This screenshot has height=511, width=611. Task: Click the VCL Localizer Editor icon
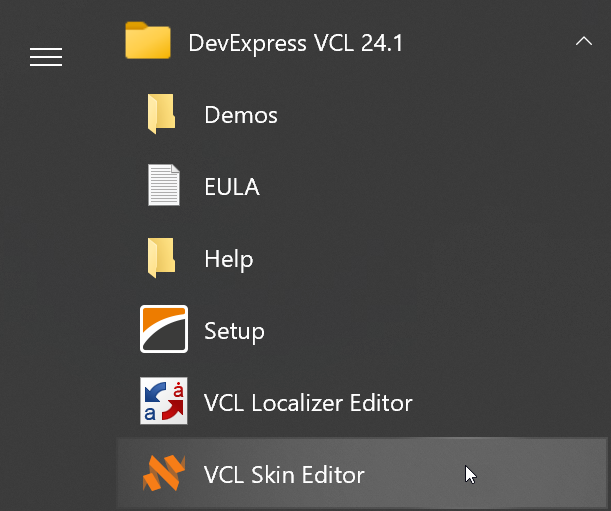(164, 402)
